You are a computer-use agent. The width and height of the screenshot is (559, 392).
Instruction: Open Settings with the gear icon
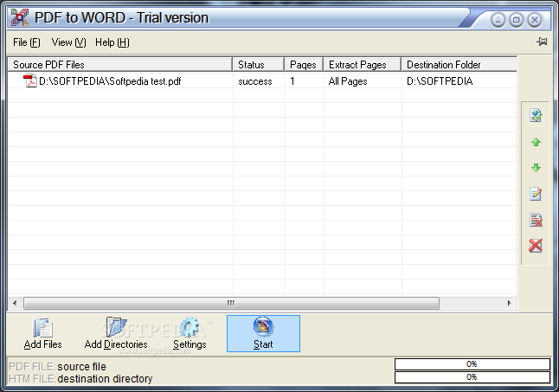[x=190, y=327]
